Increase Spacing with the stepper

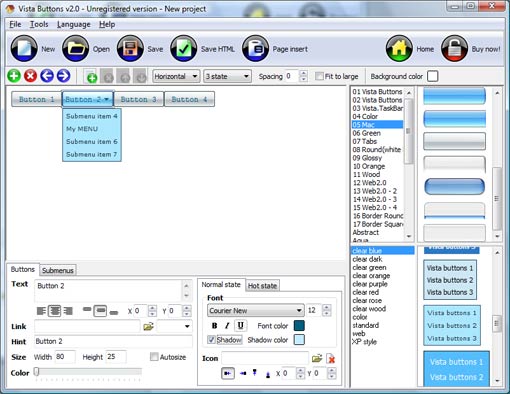click(303, 73)
